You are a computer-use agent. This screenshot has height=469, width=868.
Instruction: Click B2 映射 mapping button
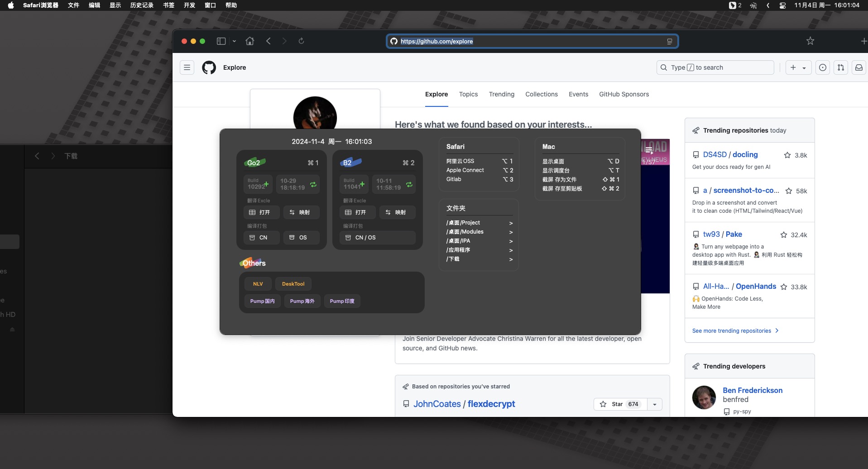point(397,212)
